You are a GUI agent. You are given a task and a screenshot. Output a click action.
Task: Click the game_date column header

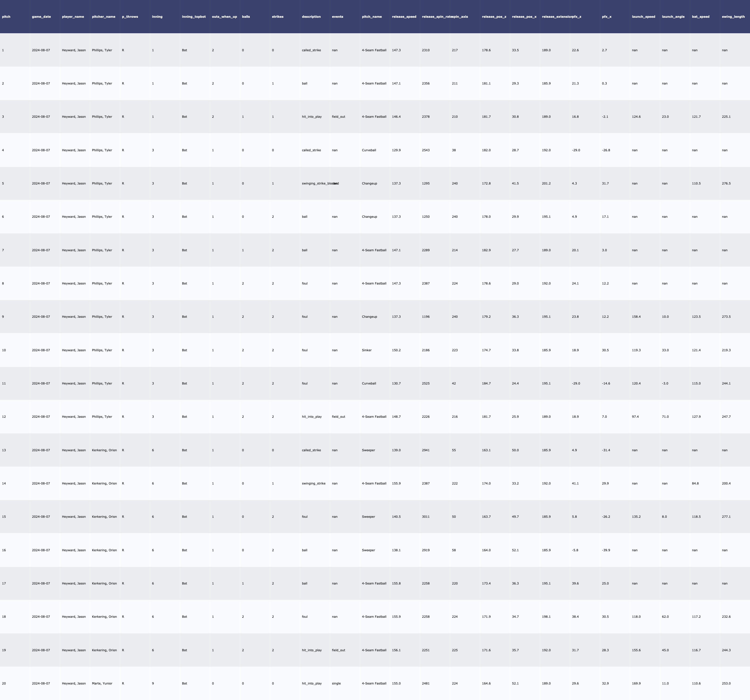(41, 16)
